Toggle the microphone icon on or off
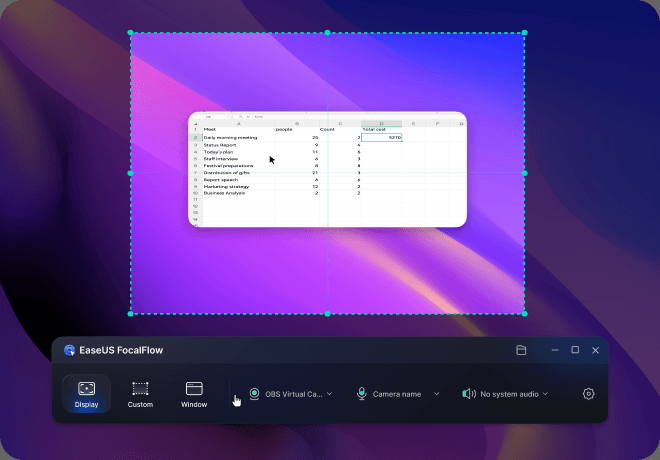The image size is (660, 460). 361,394
